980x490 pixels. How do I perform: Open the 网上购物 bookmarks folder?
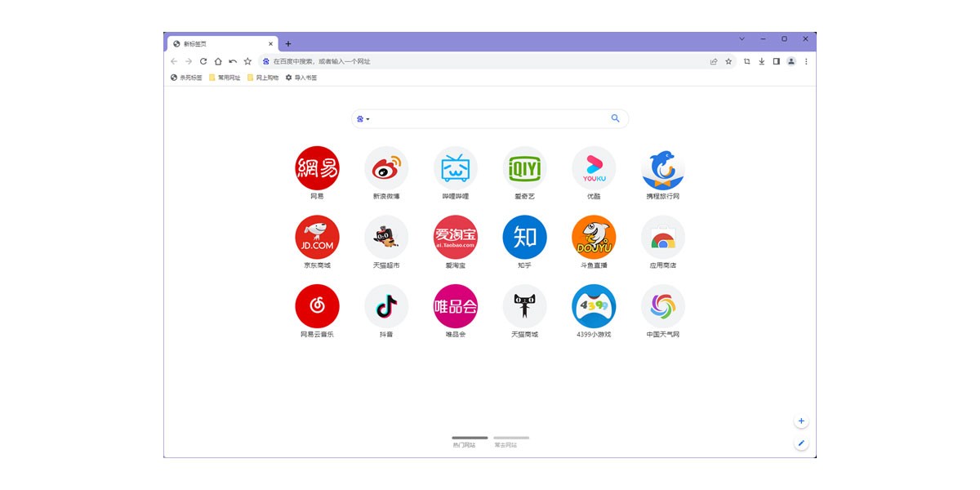[x=263, y=78]
